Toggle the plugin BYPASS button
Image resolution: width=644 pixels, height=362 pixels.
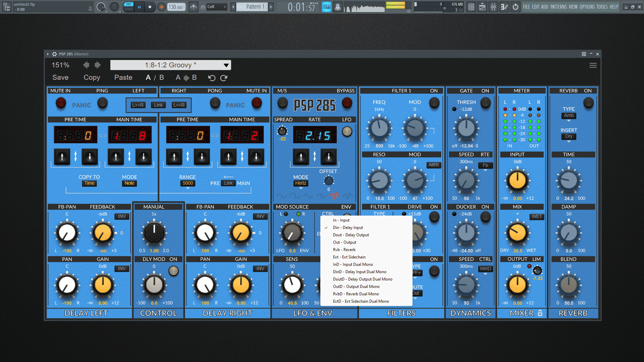coord(347,103)
